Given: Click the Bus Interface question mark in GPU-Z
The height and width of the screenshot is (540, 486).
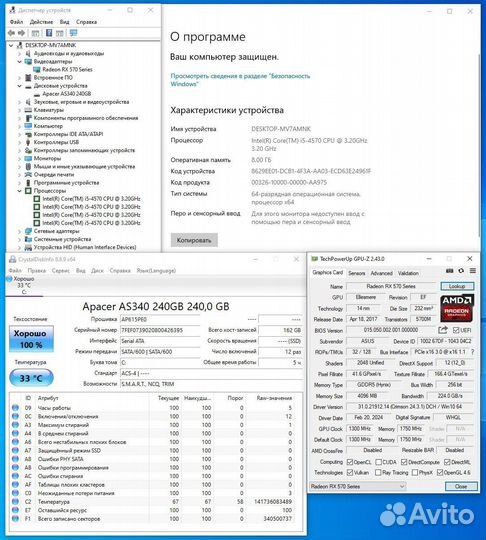Looking at the screenshot, I should 472,352.
